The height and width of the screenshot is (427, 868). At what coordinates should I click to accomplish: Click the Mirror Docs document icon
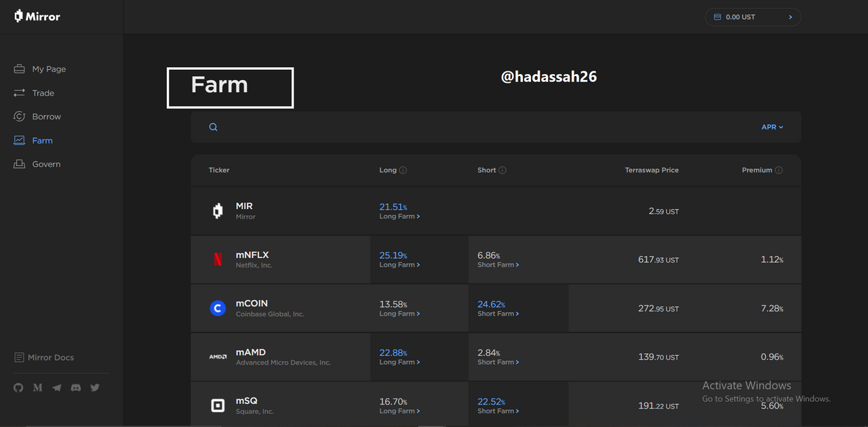coord(19,358)
